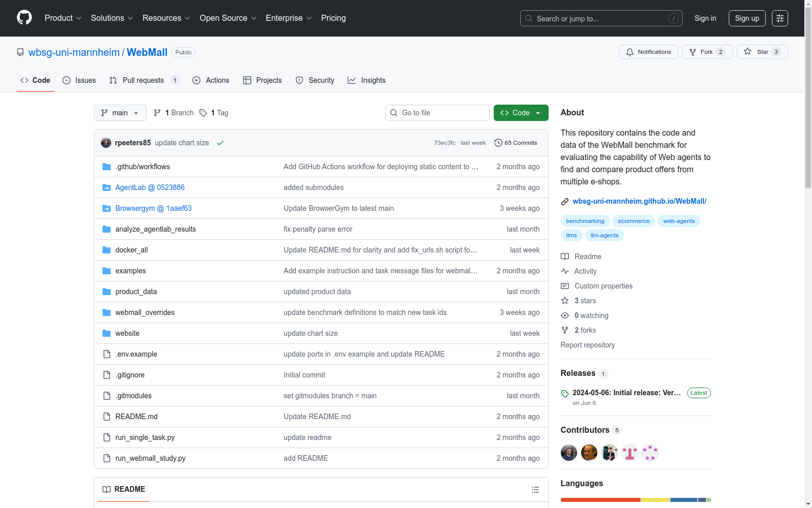Image resolution: width=812 pixels, height=508 pixels.
Task: Open the wbsg-uni-mannheim.github.io/WebMall/ website link
Action: 639,201
